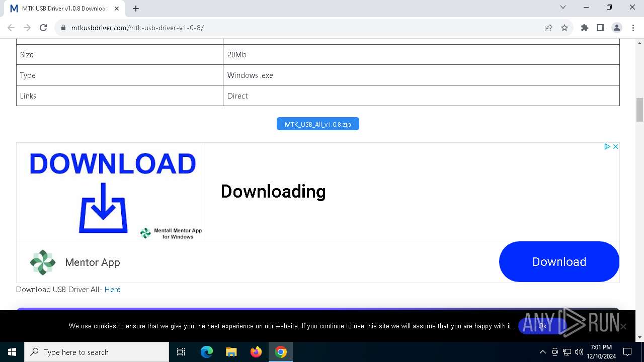Screen dimensions: 644x362
Task: Open the AdChoices info icon
Action: pyautogui.click(x=607, y=146)
